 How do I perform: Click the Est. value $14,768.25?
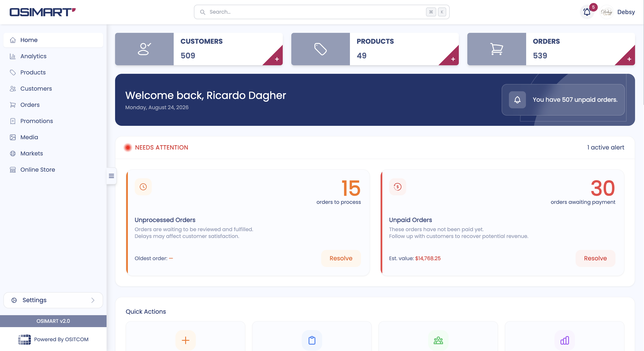415,258
